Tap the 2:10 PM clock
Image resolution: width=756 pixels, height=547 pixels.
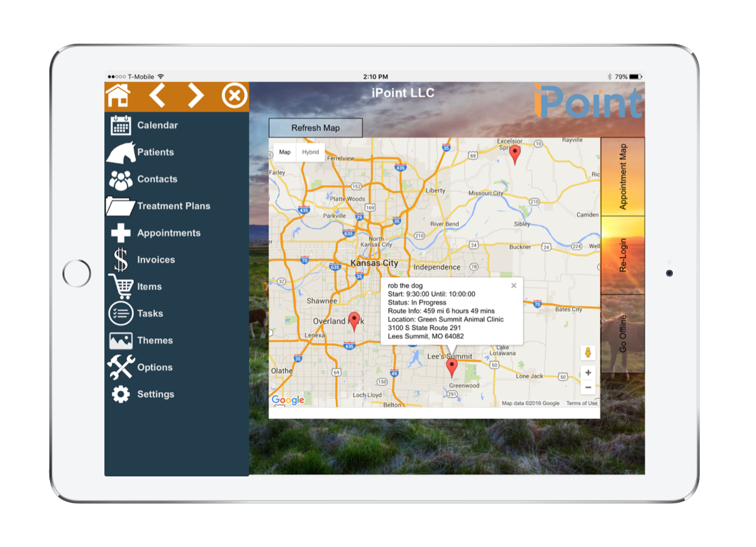(x=375, y=76)
